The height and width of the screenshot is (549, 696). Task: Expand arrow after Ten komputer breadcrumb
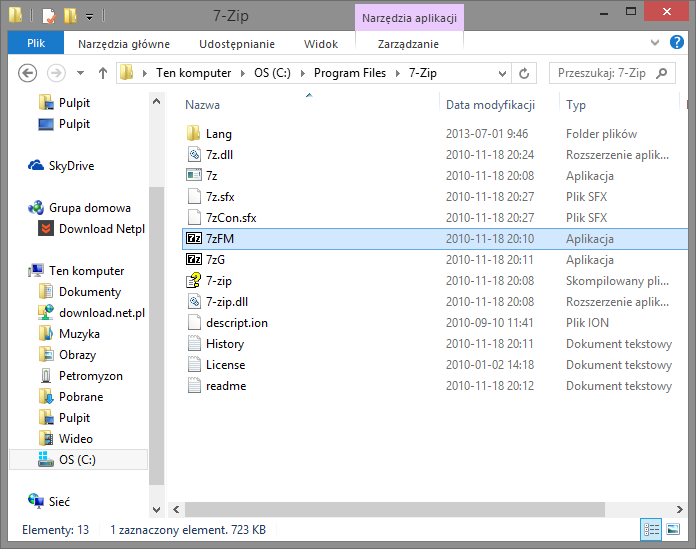[243, 73]
